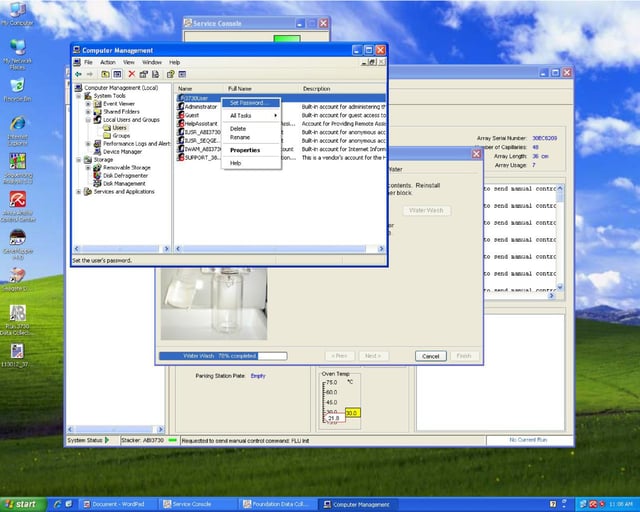
Task: Open the Window menu
Action: point(152,62)
